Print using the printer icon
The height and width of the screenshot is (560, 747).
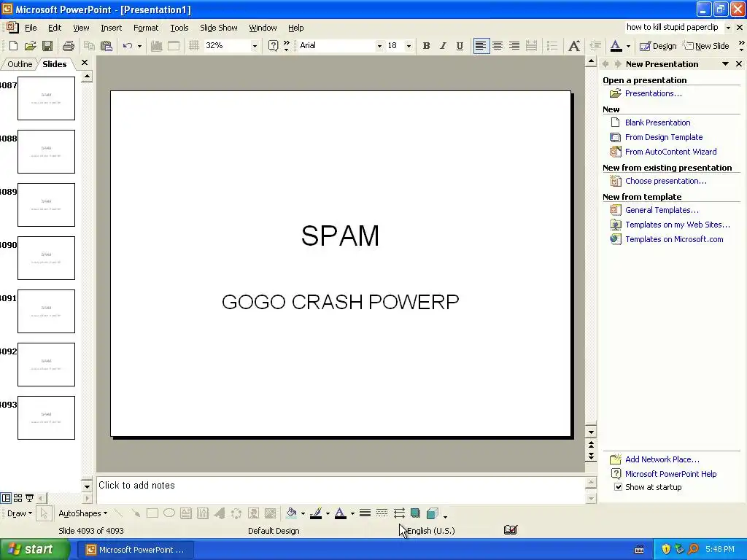pos(69,46)
